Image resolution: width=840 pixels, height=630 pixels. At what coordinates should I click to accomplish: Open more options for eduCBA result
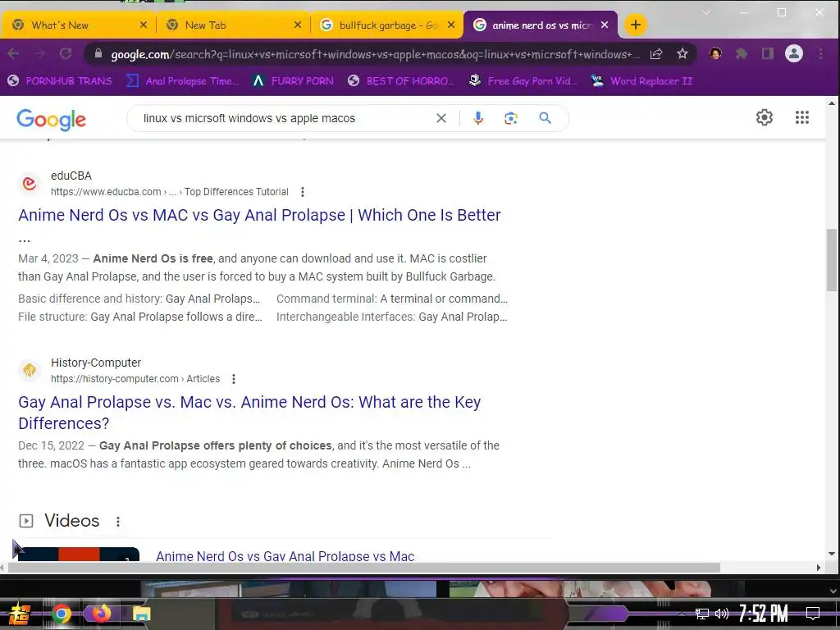point(303,192)
